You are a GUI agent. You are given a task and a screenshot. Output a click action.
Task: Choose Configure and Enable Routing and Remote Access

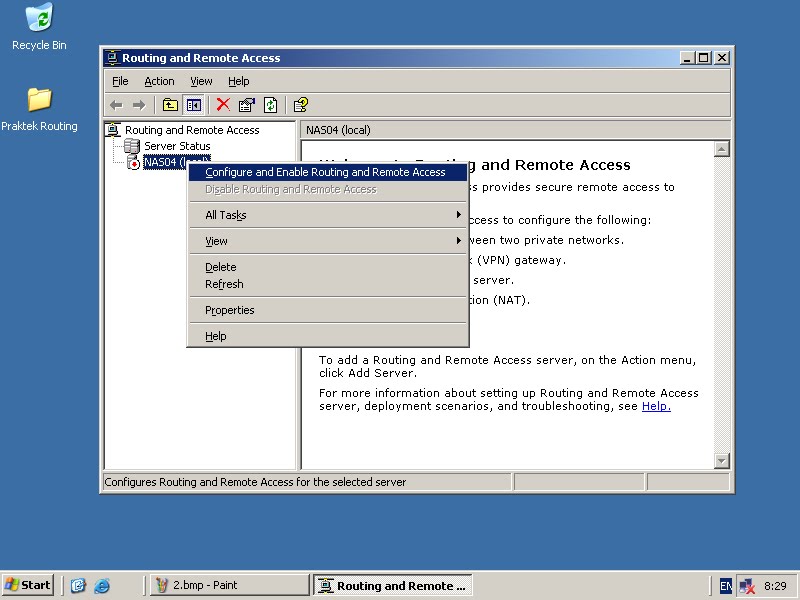pos(325,172)
